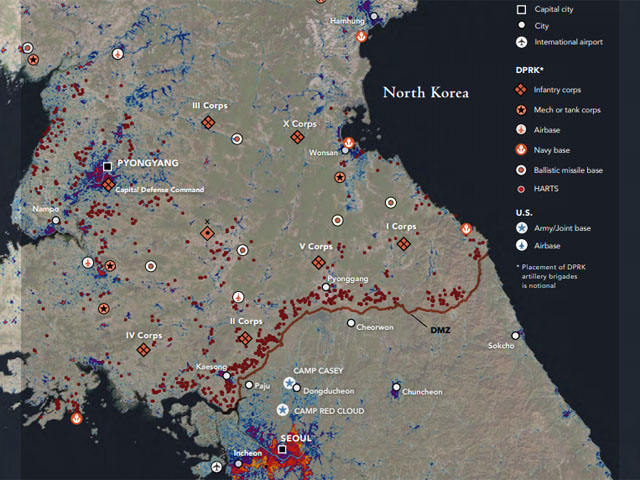Select the Cheorwon city marker

coord(350,322)
